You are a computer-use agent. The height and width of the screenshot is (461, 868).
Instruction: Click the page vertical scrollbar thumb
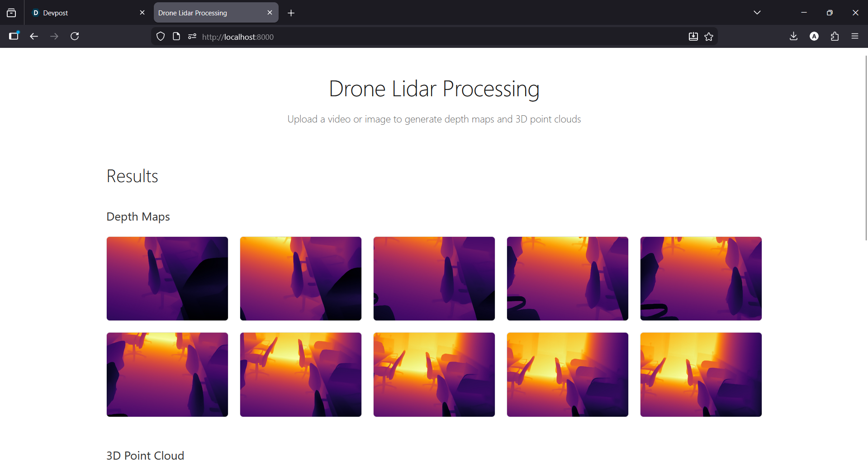[866, 147]
